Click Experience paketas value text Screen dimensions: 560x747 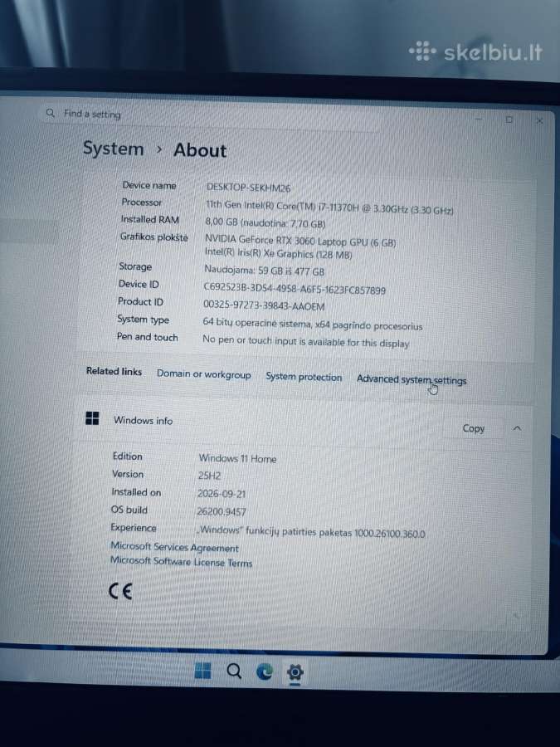(x=310, y=532)
